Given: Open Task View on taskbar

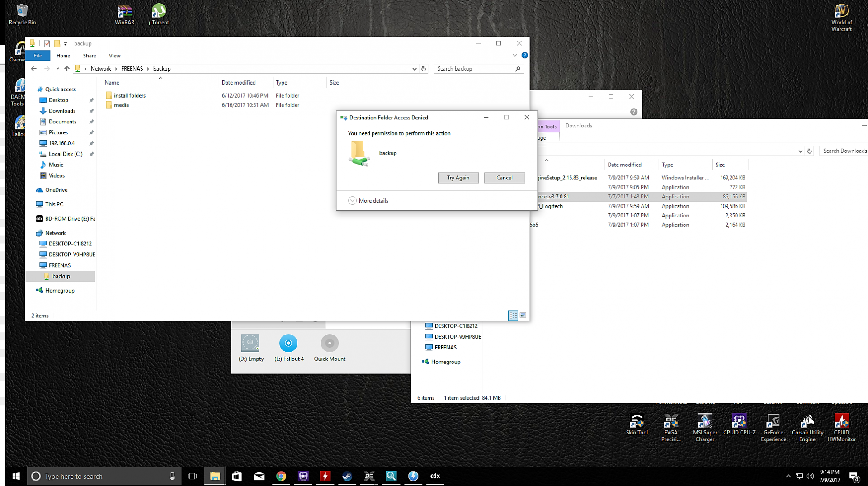Looking at the screenshot, I should [x=193, y=476].
